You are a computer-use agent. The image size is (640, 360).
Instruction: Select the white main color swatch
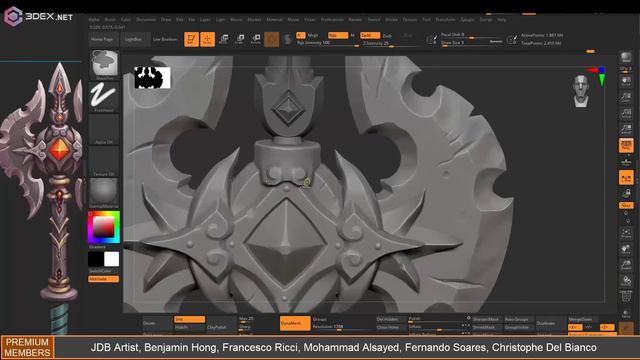(x=111, y=259)
